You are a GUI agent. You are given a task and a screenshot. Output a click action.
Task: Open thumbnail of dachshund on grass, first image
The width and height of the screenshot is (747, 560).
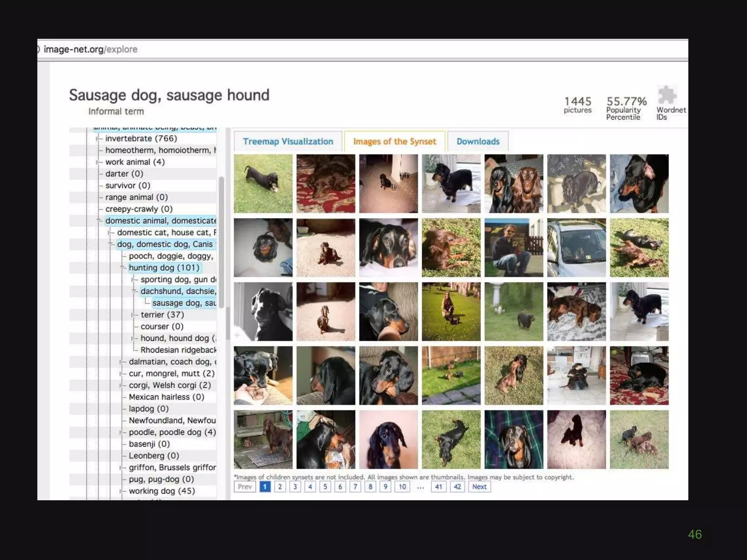coord(263,184)
